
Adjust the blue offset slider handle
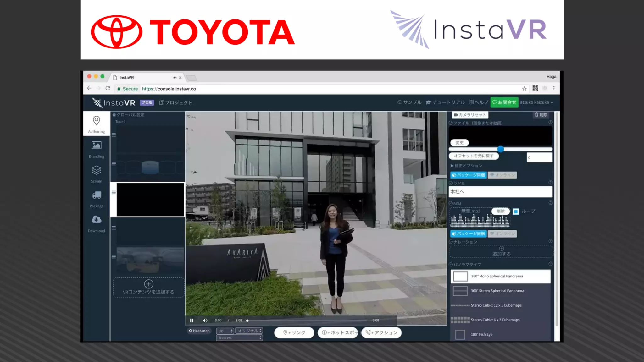[501, 149]
